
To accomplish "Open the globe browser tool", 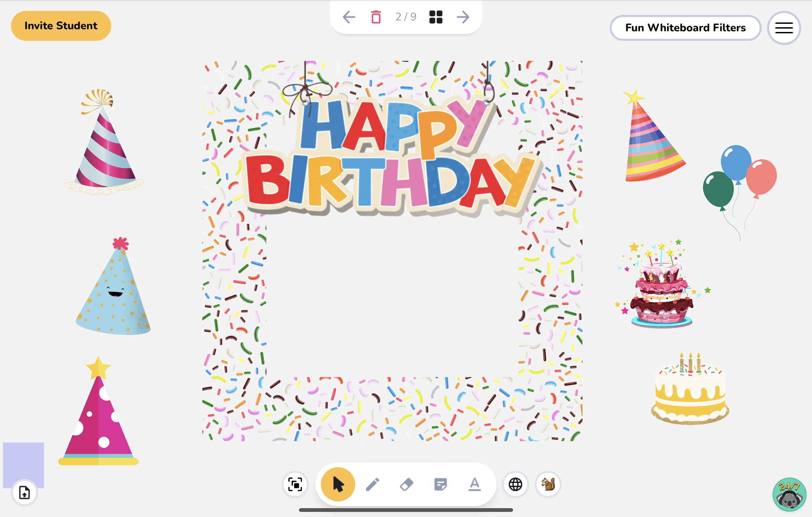I will click(x=515, y=484).
